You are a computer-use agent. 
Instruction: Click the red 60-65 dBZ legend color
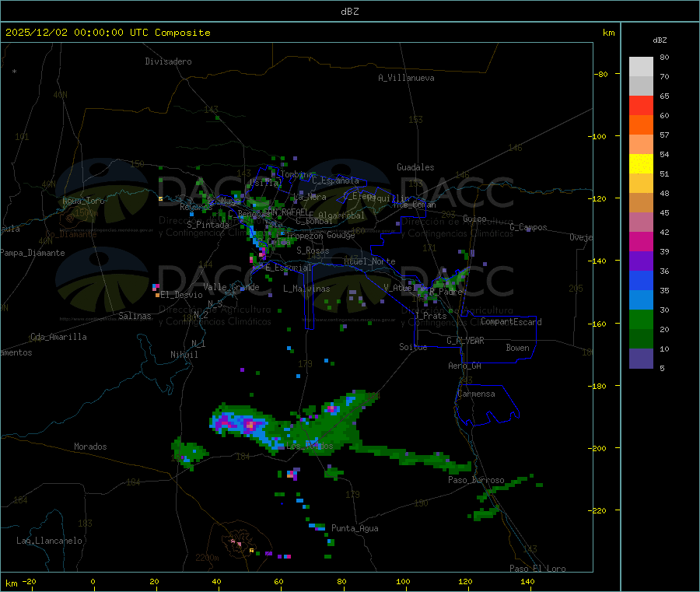(x=641, y=105)
